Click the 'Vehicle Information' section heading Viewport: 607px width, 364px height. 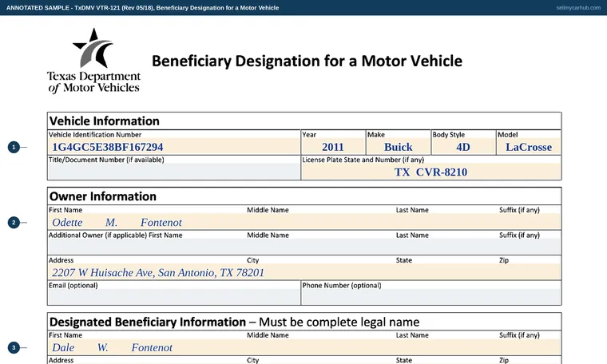(x=104, y=121)
